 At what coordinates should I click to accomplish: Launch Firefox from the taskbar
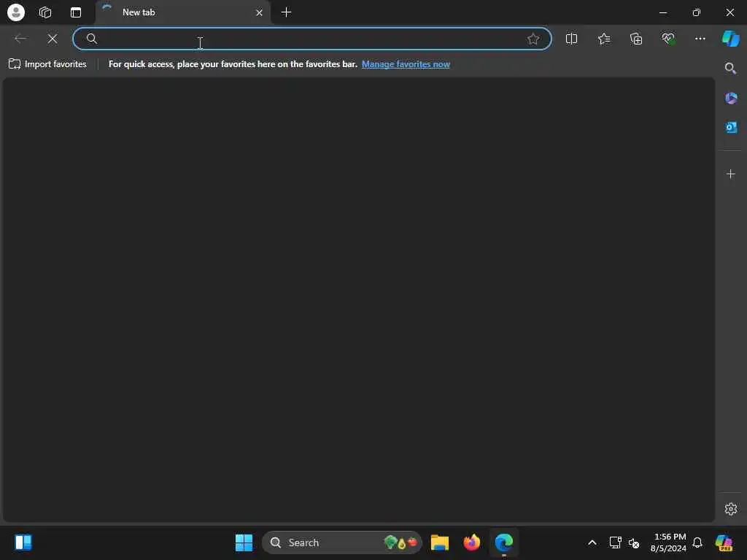click(x=472, y=542)
